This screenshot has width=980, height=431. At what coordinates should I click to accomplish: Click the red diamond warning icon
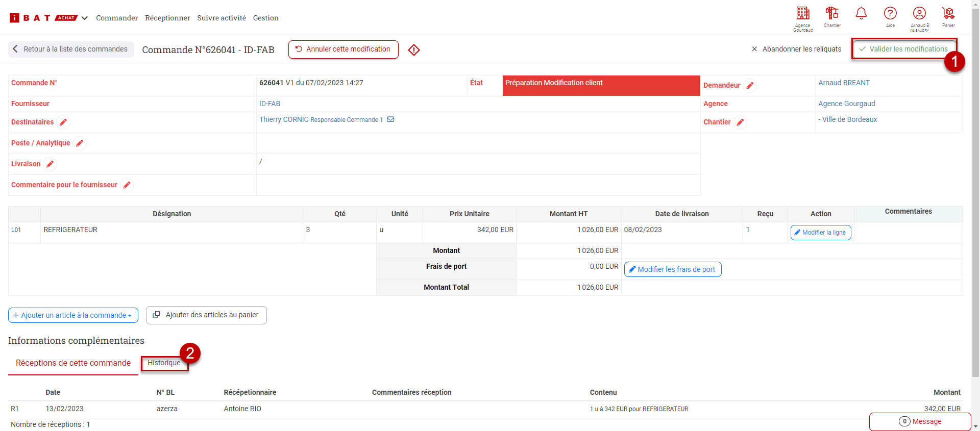click(x=414, y=50)
